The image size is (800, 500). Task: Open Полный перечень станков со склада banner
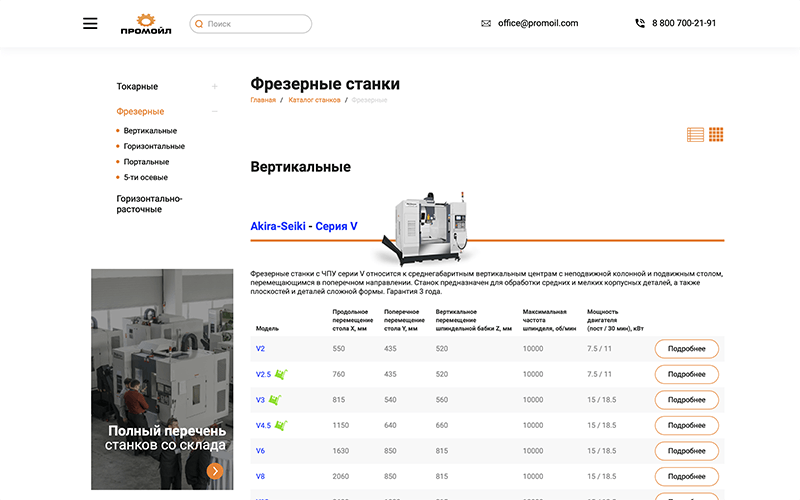coord(162,380)
